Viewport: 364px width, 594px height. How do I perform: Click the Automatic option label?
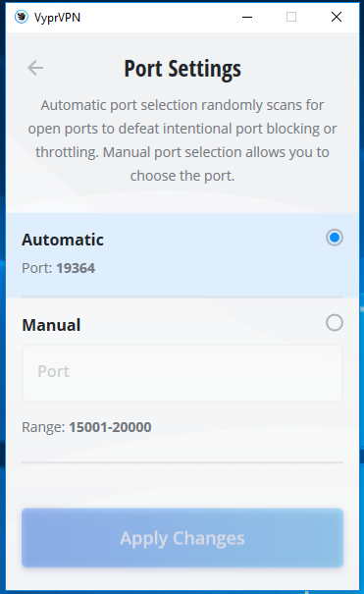pos(63,240)
